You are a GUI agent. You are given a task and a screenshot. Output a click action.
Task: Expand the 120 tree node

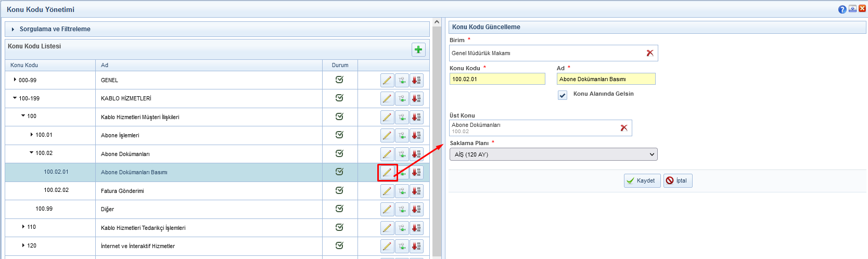[23, 245]
